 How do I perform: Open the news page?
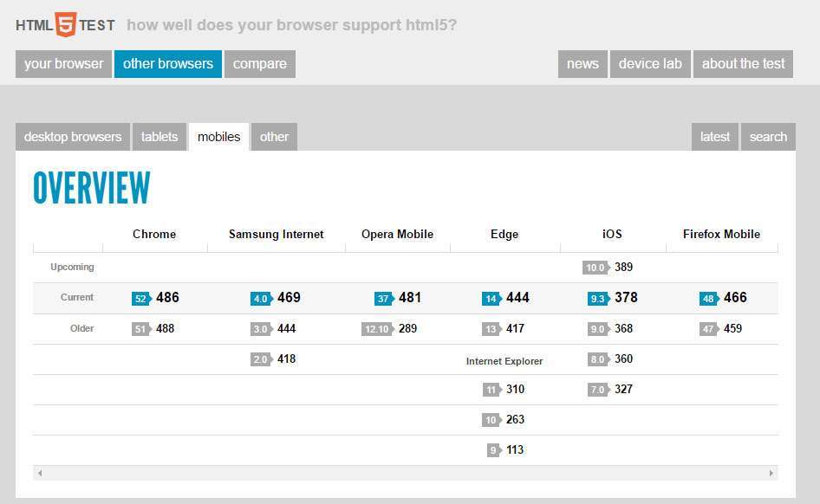click(582, 64)
